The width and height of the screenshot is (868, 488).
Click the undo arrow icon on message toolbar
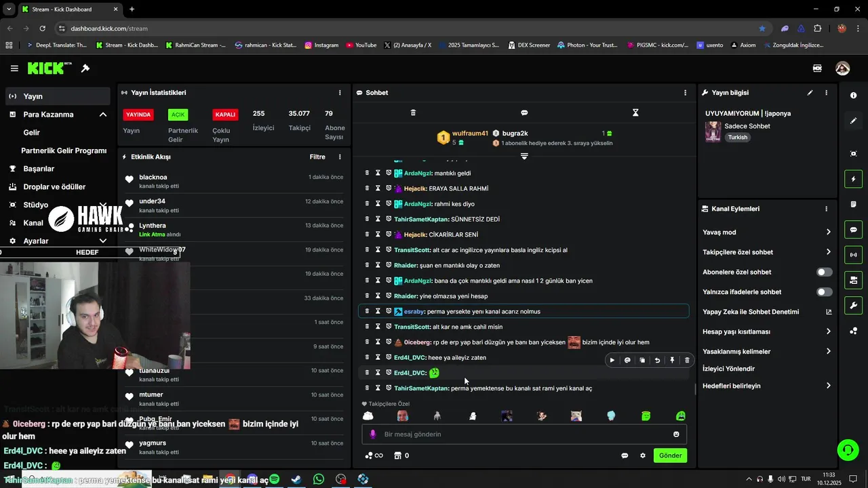[x=657, y=361]
